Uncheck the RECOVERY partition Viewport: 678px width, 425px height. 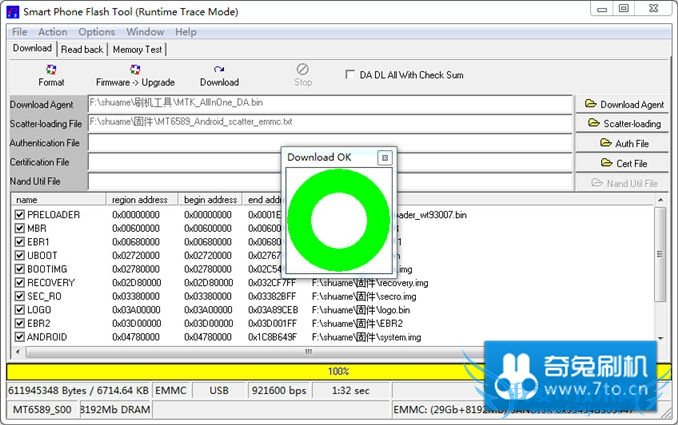tap(20, 283)
